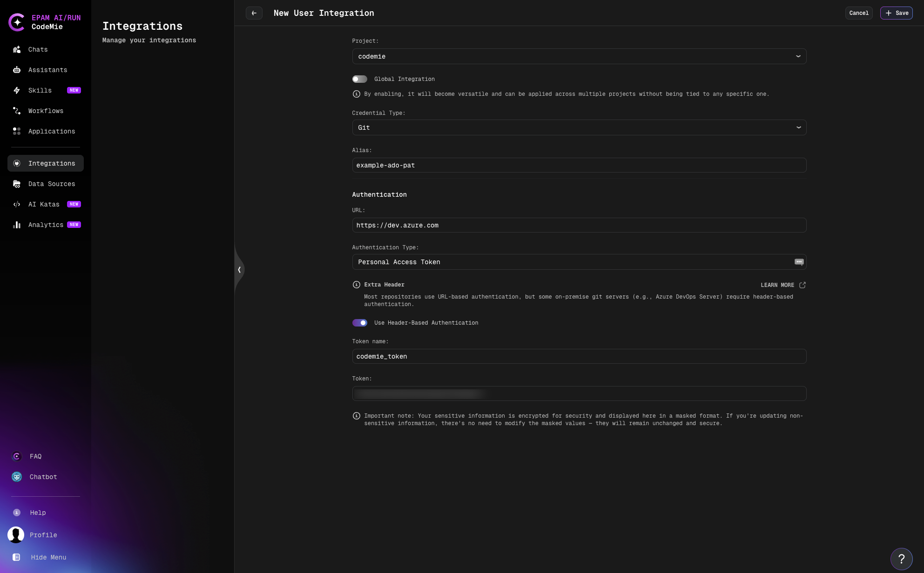Click the Hide Menu icon
Screen dimensions: 924x573
(x=16, y=557)
